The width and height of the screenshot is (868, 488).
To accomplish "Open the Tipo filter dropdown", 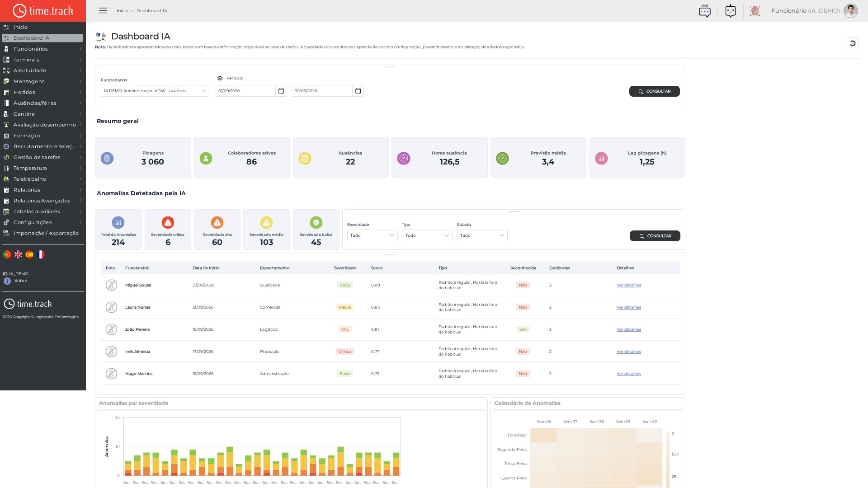I will 427,235.
